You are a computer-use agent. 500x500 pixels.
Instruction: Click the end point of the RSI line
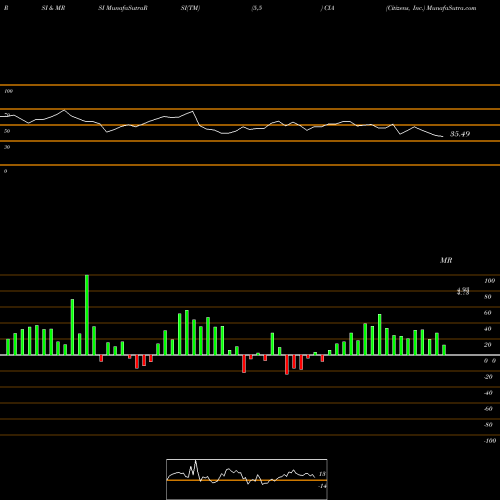coord(443,136)
